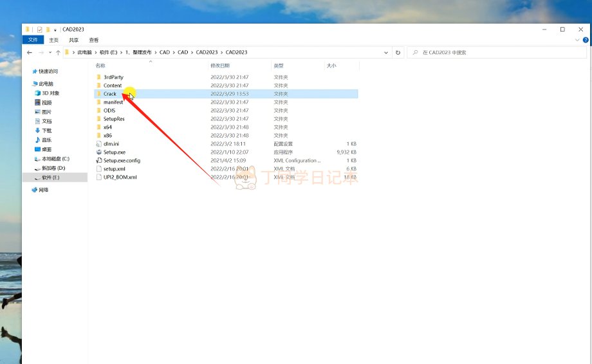Click the Setup.exe application icon
Screen dimensions: 592x364
click(x=98, y=152)
